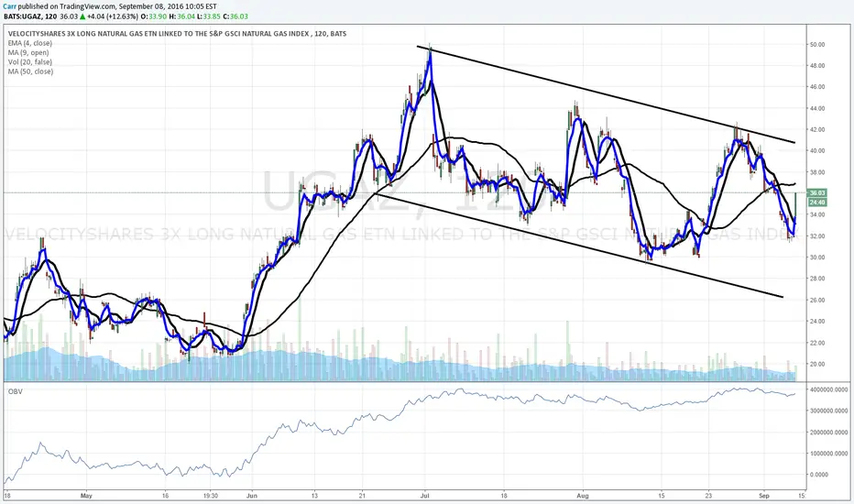
Task: Click the 44.00 price axis label
Action: (x=817, y=108)
